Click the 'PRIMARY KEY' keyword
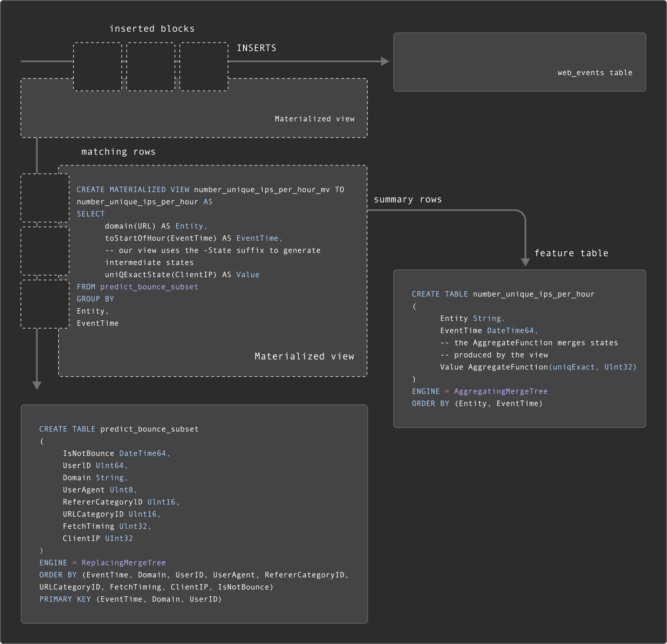The height and width of the screenshot is (644, 667). point(65,599)
